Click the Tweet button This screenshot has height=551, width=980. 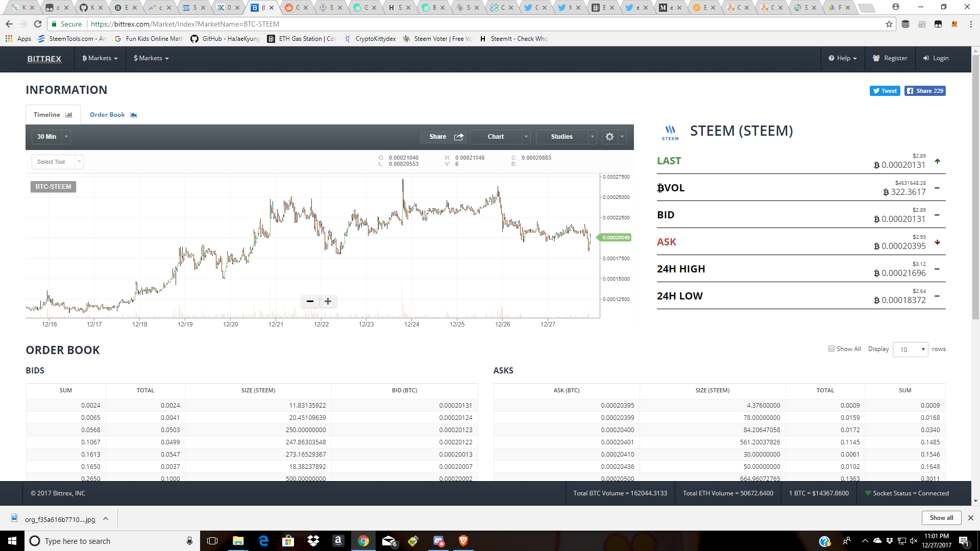click(885, 91)
